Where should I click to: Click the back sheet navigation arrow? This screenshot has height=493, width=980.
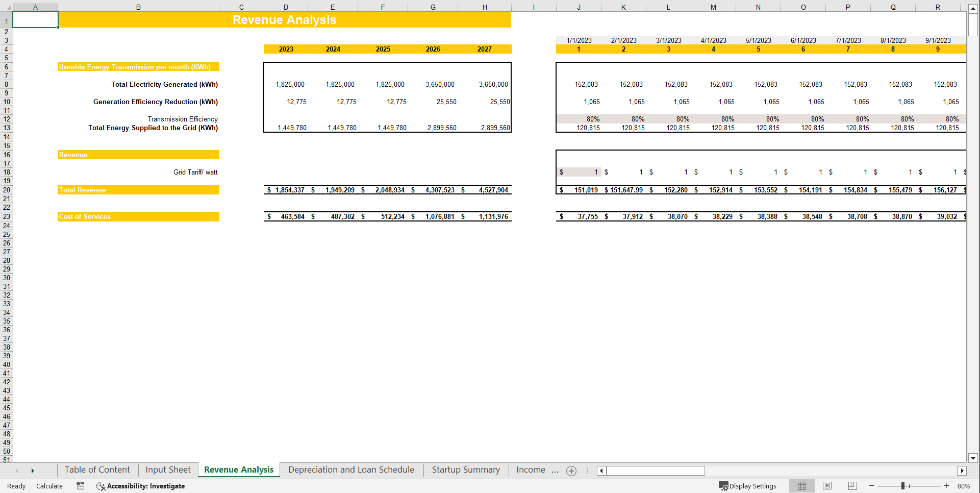point(16,470)
